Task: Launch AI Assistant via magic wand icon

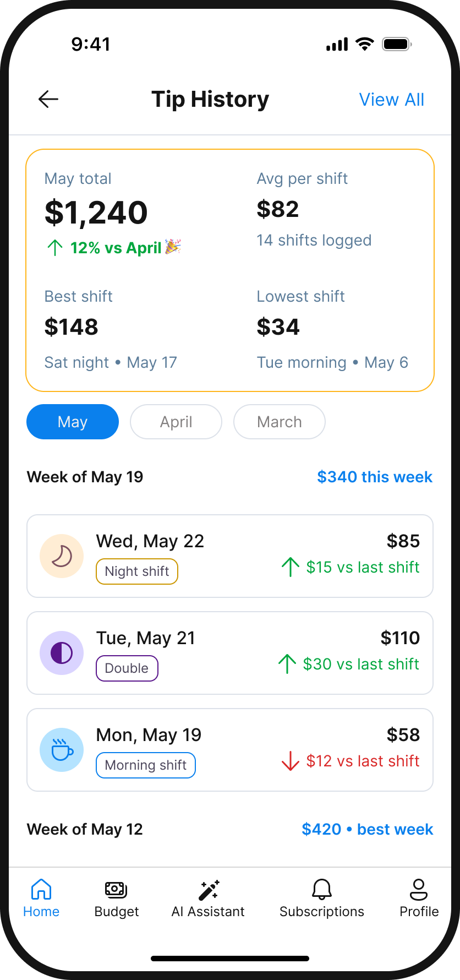Action: point(209,889)
